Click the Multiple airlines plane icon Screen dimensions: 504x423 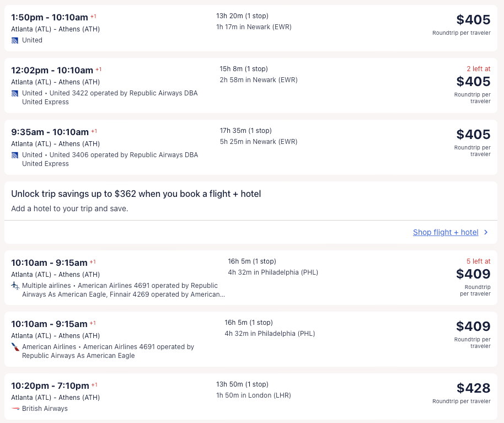click(x=15, y=286)
